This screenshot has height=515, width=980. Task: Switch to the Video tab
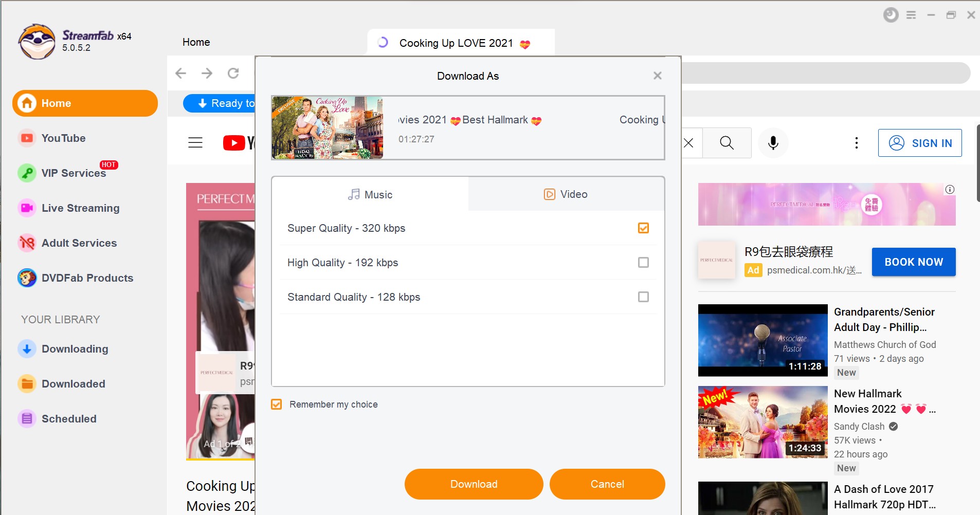[566, 194]
